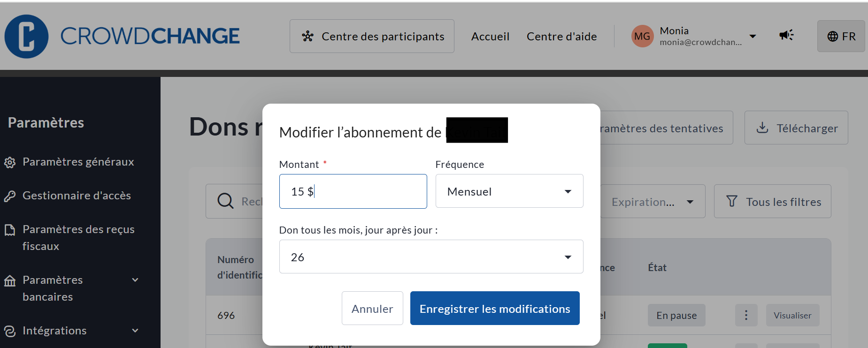868x348 pixels.
Task: Click Gestionnaire d'accès key icon
Action: [10, 196]
